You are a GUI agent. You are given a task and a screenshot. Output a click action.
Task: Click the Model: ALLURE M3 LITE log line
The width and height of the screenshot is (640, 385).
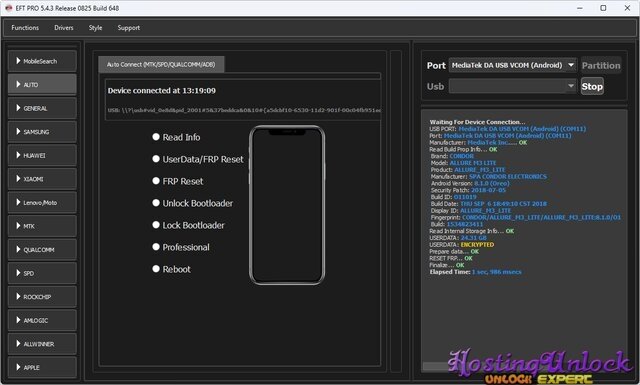pos(464,163)
